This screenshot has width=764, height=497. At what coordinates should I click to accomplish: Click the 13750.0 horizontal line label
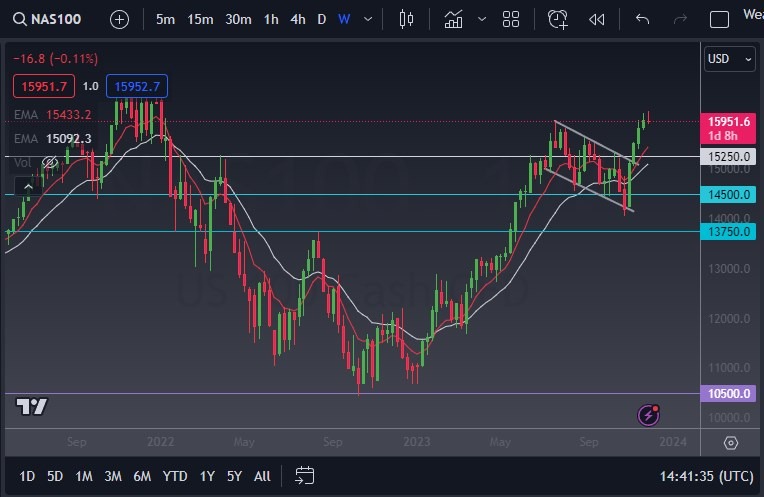click(x=728, y=231)
